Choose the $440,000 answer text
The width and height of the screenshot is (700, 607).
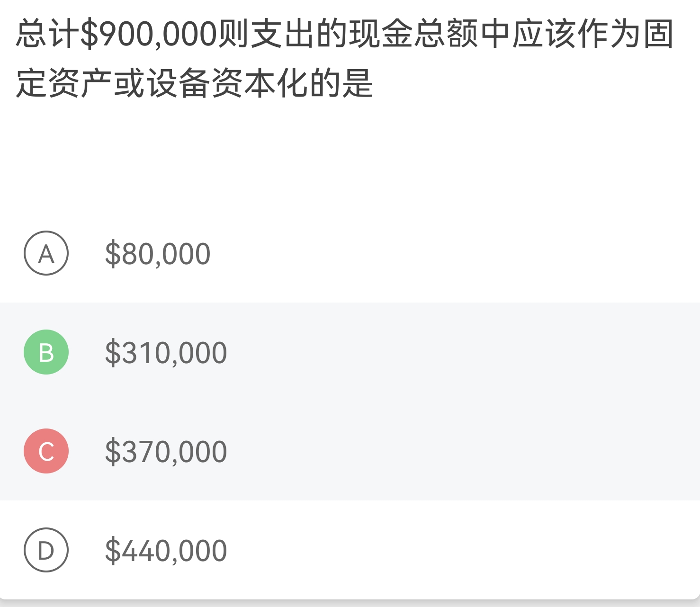166,551
